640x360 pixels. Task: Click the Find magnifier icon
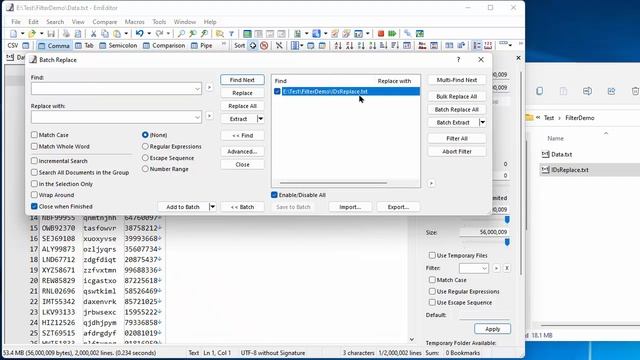click(181, 33)
